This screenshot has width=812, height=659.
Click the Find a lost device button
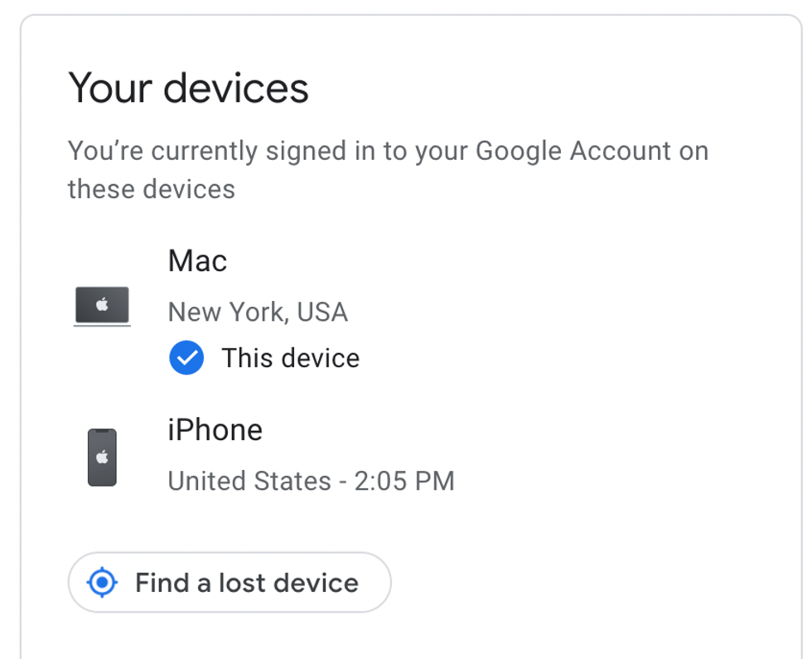(229, 583)
